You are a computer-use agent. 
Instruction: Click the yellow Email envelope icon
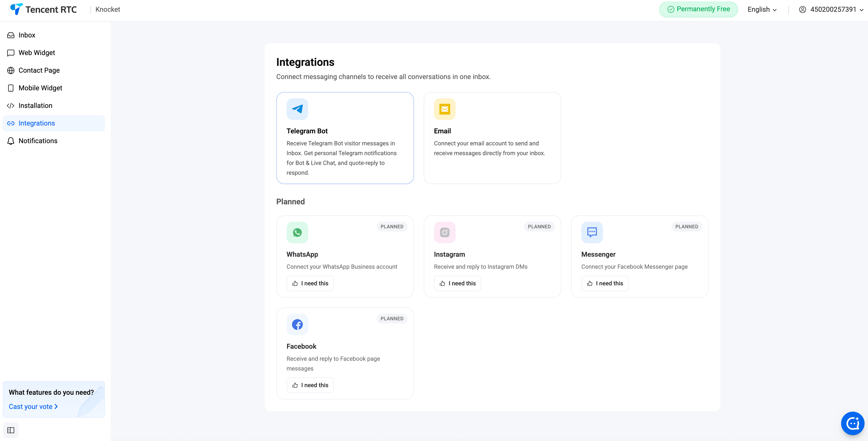445,109
